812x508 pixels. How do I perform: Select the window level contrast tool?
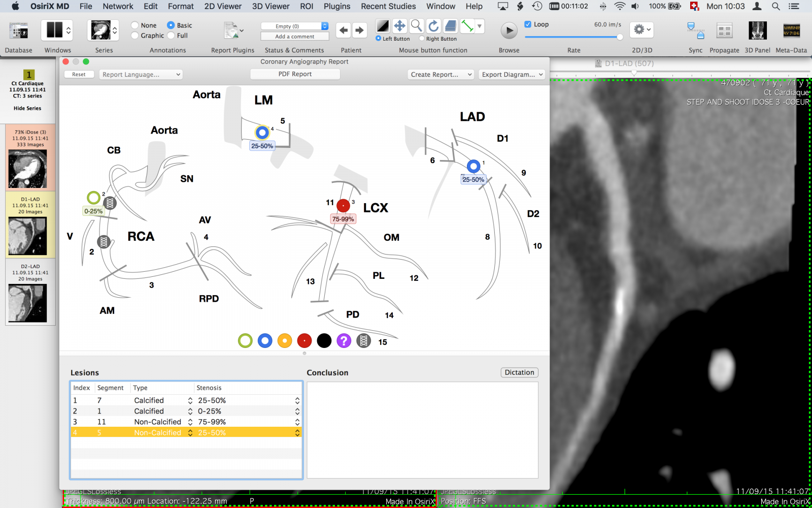click(x=382, y=26)
